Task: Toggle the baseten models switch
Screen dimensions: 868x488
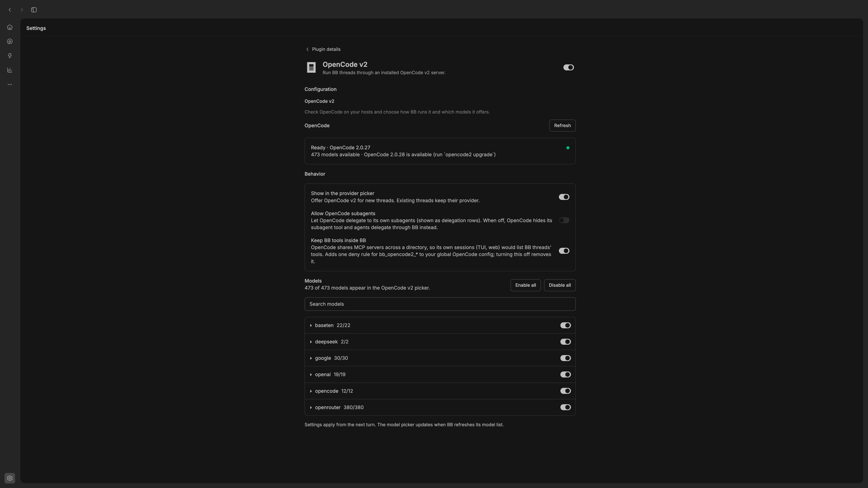Action: coord(565,325)
